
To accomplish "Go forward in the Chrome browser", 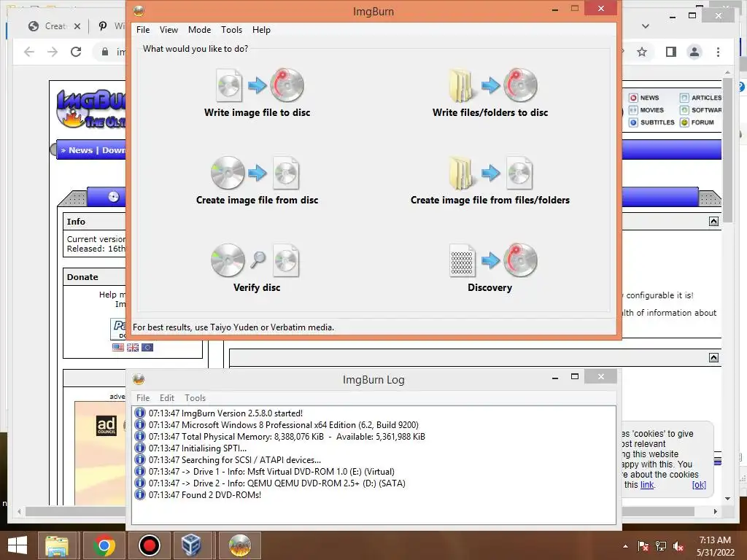I will [x=53, y=52].
